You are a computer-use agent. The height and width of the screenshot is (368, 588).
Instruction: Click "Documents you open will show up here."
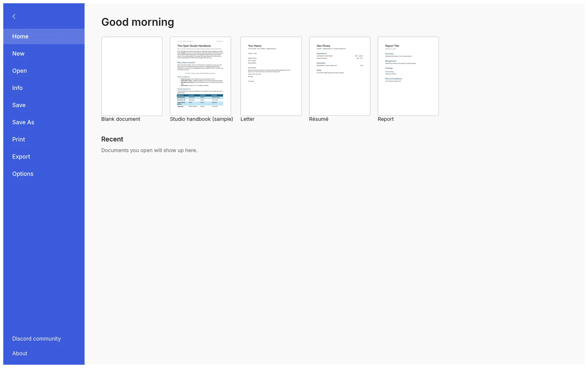(149, 151)
